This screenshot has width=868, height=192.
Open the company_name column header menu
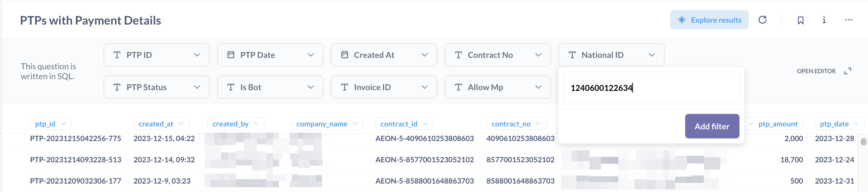pos(355,124)
